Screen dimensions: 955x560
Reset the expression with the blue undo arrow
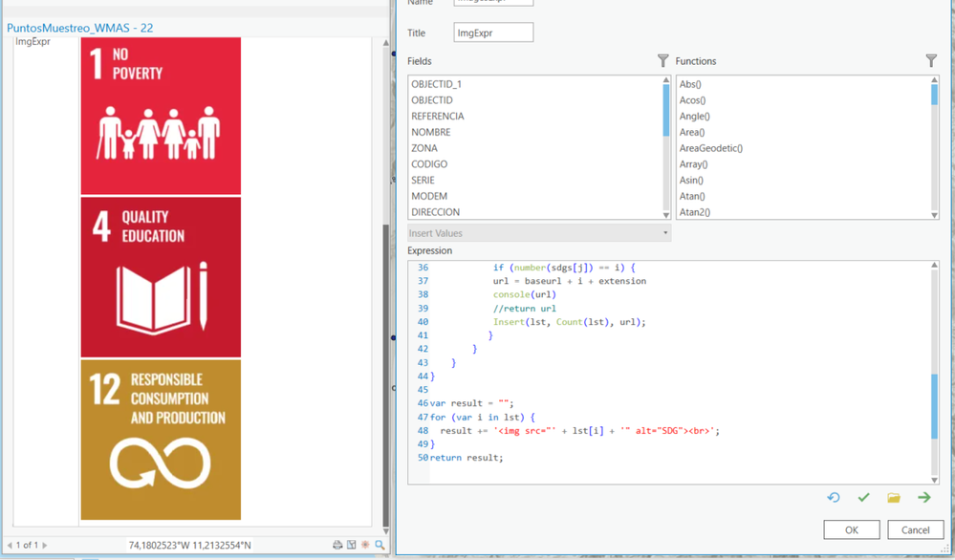point(834,498)
